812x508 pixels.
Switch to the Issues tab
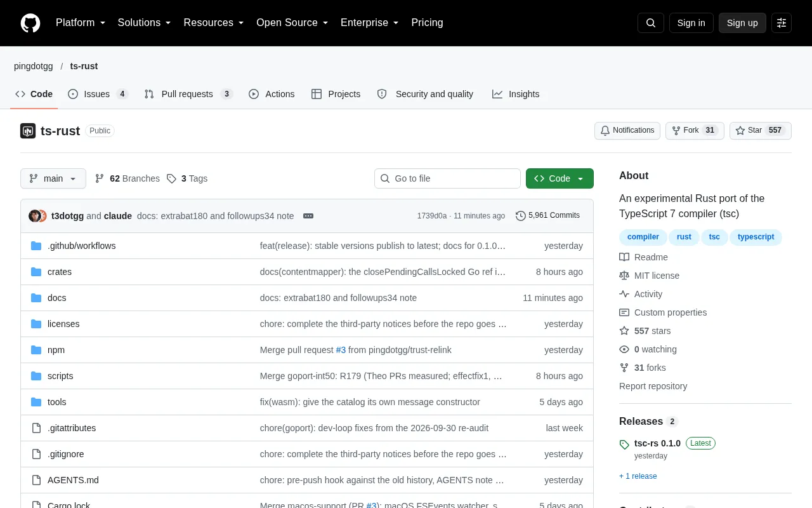tap(98, 94)
